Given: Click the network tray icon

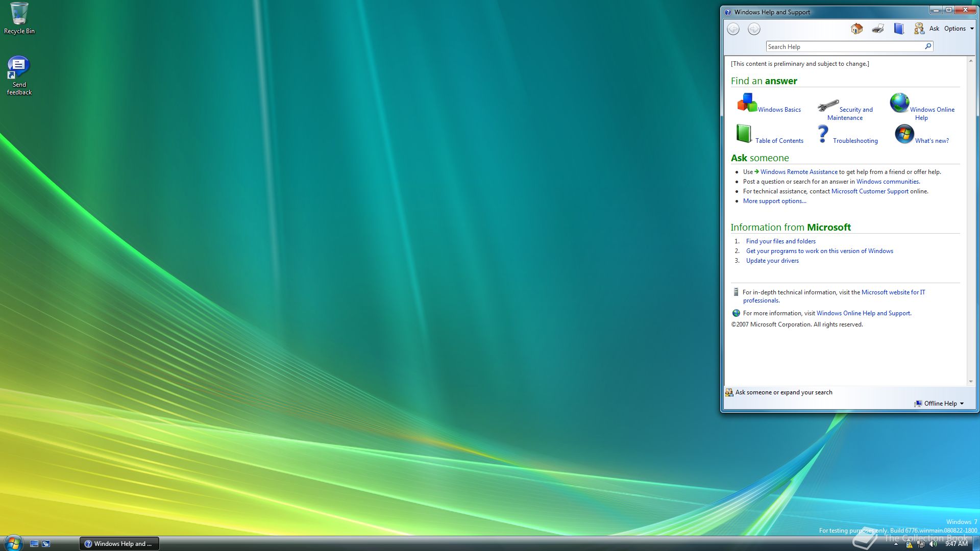Looking at the screenshot, I should click(921, 544).
